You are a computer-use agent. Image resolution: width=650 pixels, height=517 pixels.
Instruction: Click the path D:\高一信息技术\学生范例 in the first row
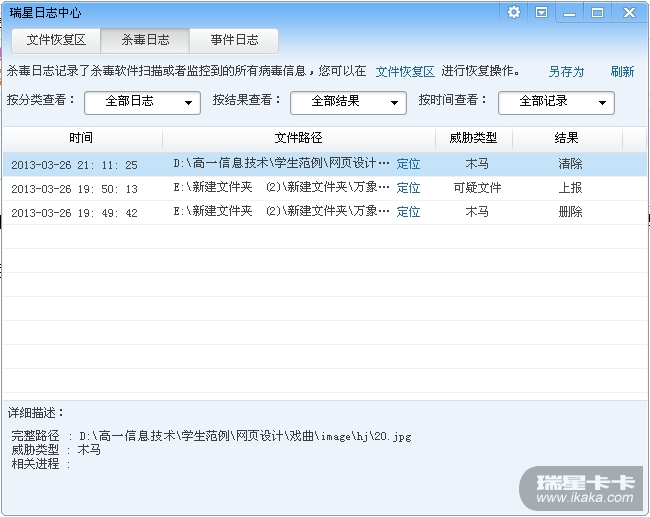[x=281, y=163]
